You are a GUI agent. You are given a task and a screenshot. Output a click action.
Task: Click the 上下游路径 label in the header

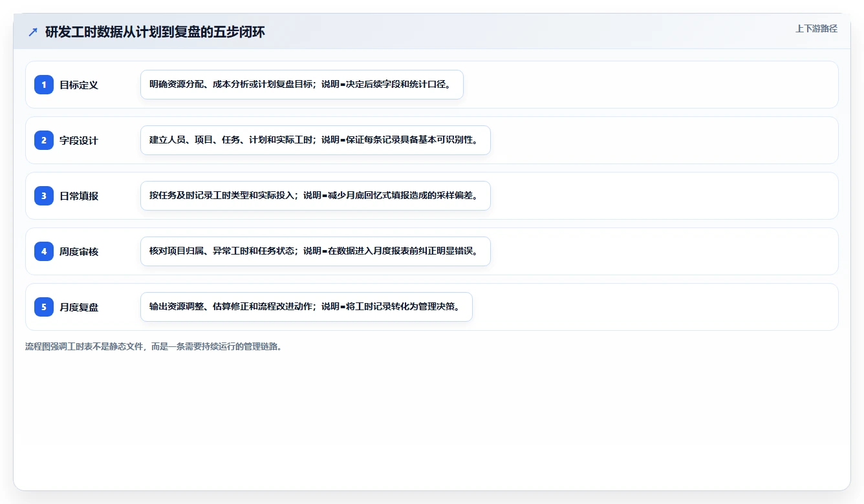[816, 28]
